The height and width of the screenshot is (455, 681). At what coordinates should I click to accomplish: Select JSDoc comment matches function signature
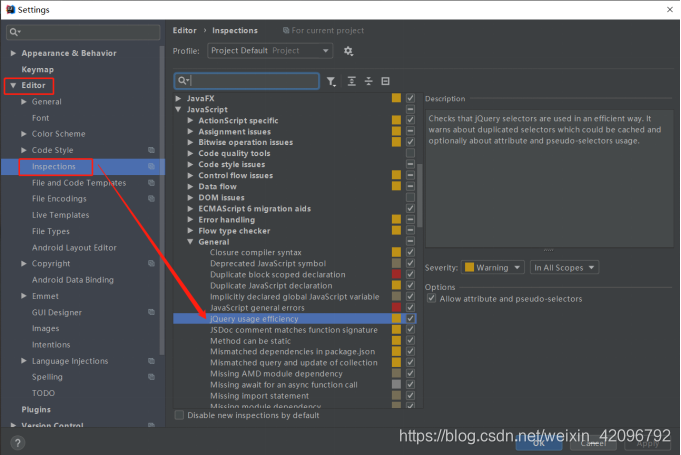click(x=294, y=330)
